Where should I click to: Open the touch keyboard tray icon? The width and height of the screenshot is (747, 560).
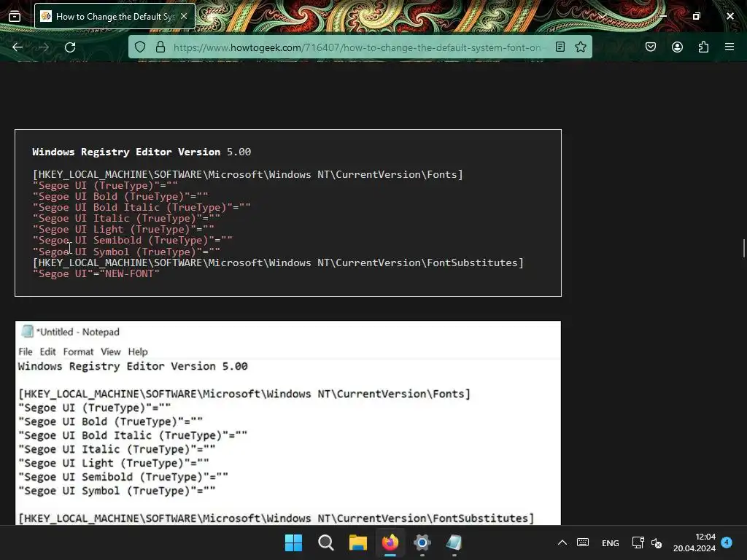pos(583,542)
